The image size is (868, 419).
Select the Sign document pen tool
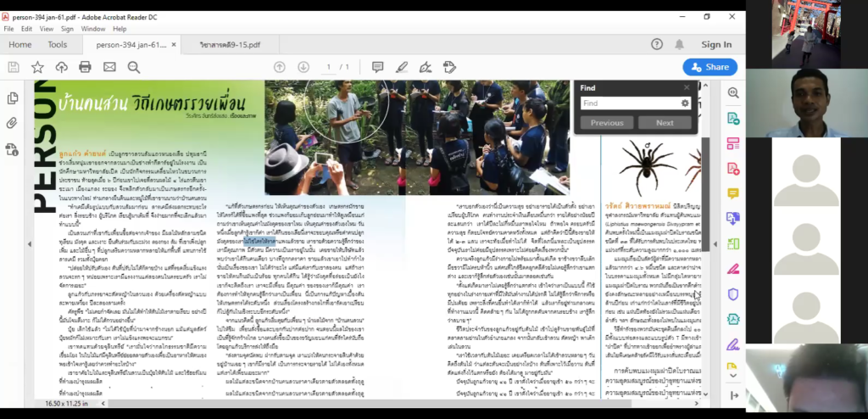426,67
